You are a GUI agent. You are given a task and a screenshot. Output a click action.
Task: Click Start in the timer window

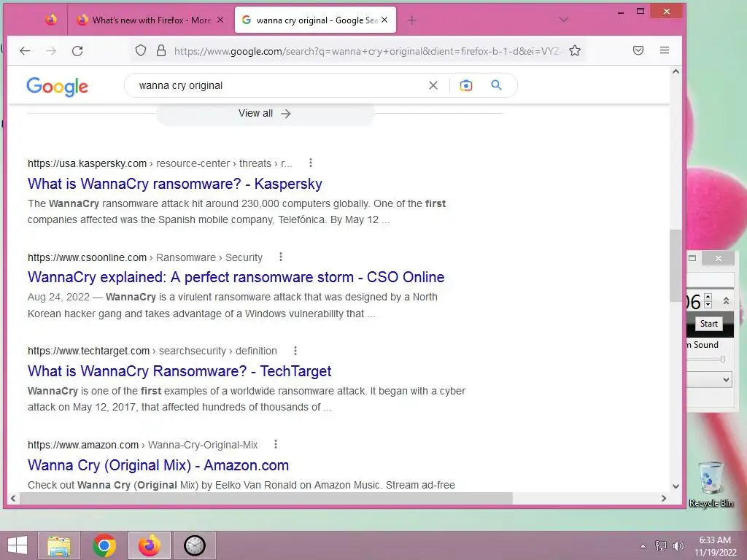click(x=708, y=323)
